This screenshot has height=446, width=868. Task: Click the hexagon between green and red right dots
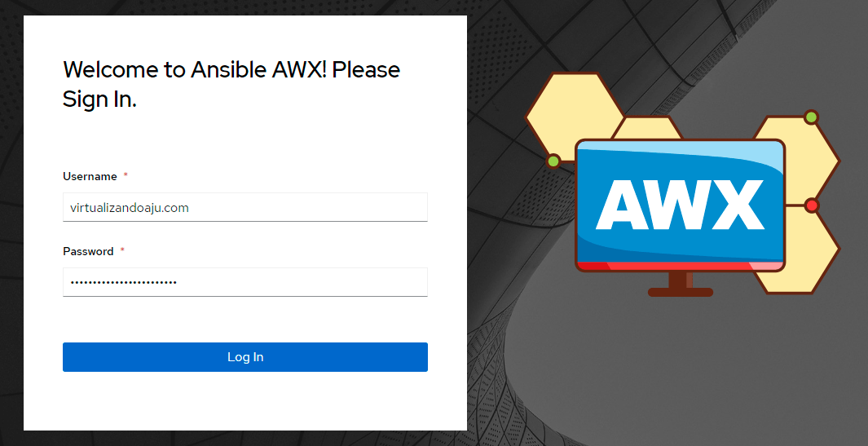(x=807, y=159)
